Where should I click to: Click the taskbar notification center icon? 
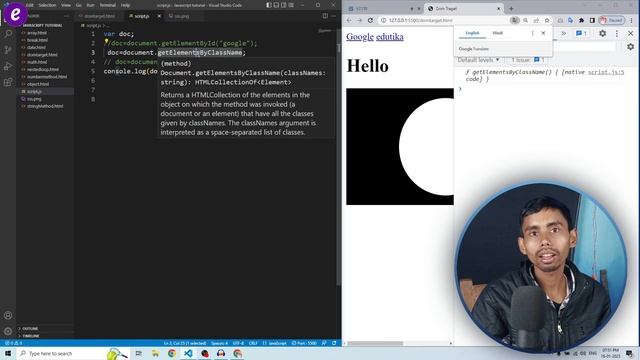[629, 353]
